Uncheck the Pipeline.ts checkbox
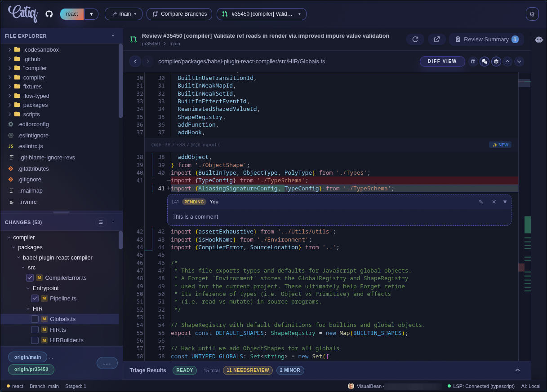This screenshot has width=547, height=392. coord(35,298)
